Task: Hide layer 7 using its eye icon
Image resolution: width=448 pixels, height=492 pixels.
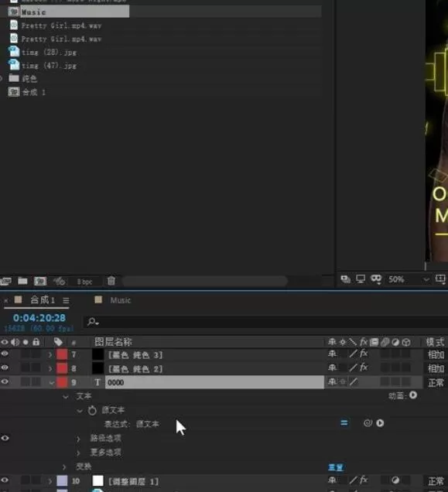Action: coord(5,354)
